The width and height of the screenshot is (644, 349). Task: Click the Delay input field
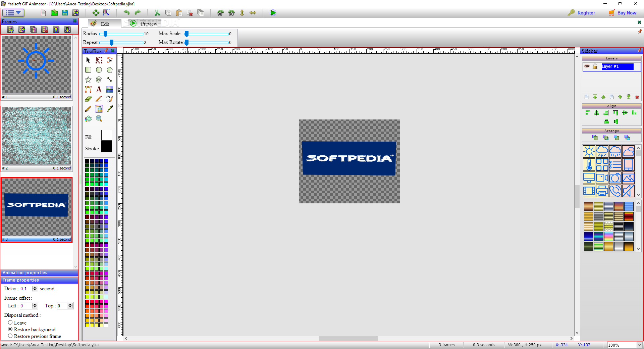(26, 289)
